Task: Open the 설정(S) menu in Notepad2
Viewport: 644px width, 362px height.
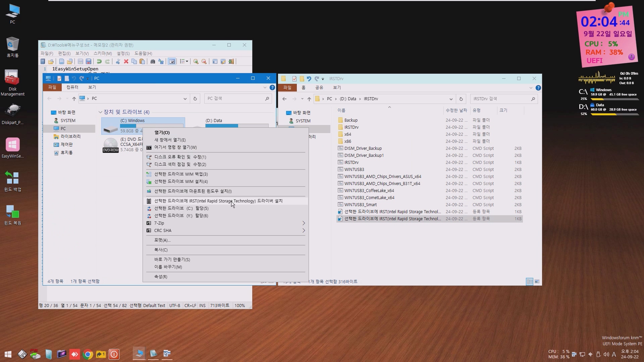Action: pyautogui.click(x=123, y=53)
